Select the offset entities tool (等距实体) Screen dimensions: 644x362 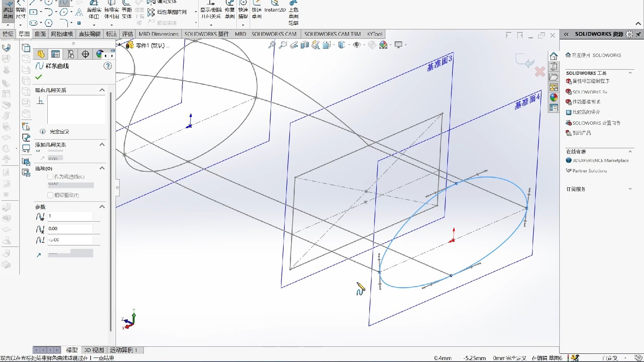coord(127,12)
